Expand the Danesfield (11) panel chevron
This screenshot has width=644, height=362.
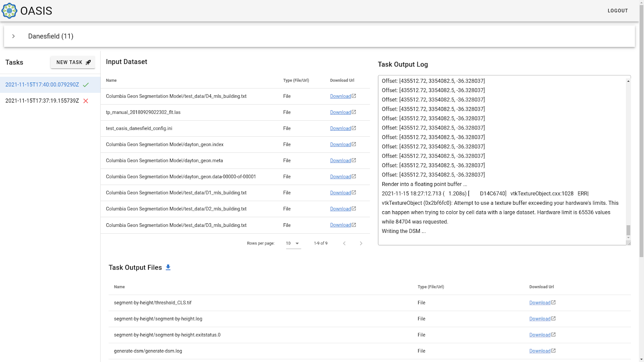pyautogui.click(x=14, y=36)
